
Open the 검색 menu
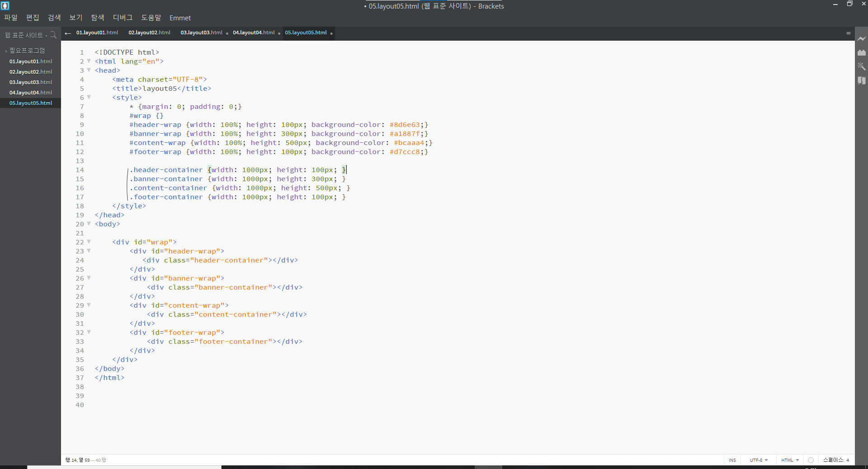point(54,18)
